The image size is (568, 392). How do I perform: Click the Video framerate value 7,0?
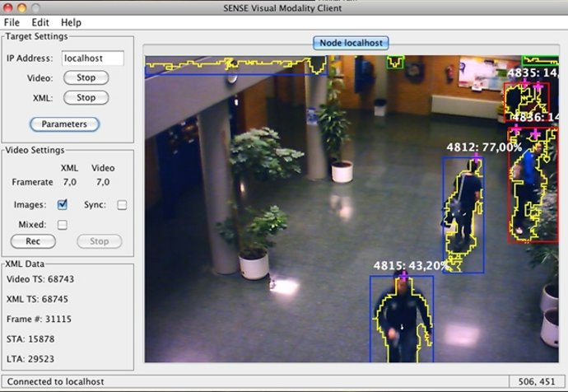[x=103, y=182]
